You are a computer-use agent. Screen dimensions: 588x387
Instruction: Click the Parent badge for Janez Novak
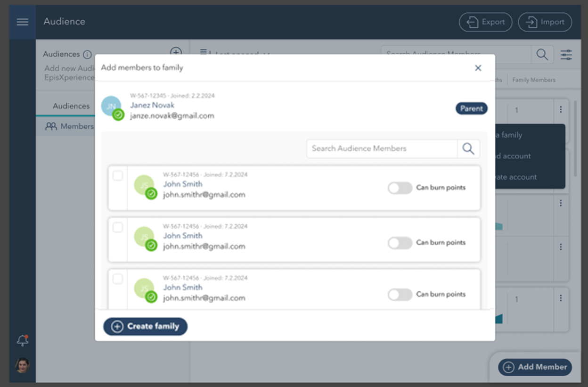(472, 108)
